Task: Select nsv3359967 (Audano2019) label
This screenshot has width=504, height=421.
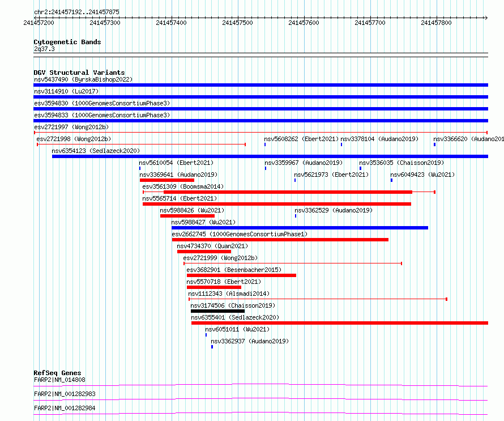Action: 304,163
